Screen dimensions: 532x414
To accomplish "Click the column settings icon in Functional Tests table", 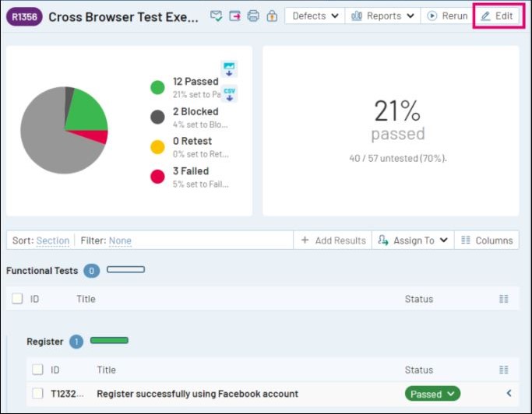I will (x=503, y=299).
